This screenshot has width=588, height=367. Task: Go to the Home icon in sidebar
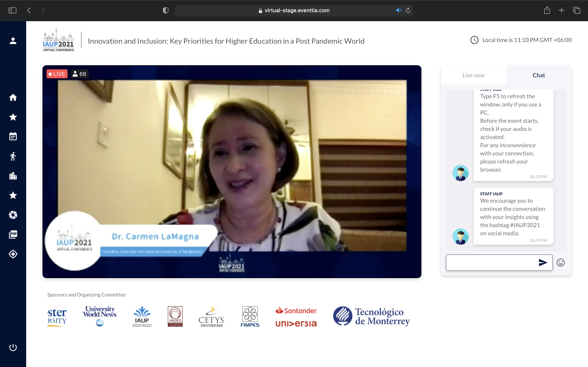(x=13, y=97)
